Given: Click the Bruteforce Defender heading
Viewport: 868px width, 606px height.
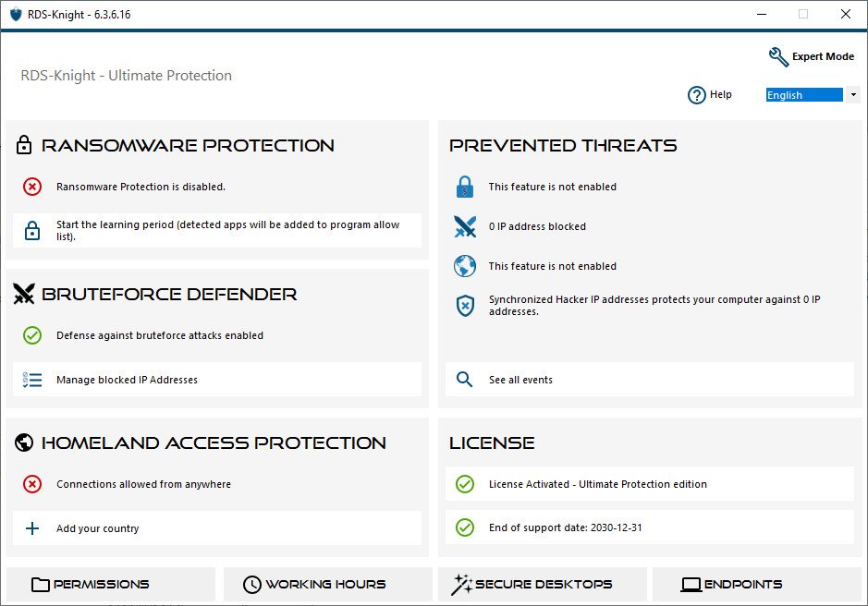Looking at the screenshot, I should click(x=169, y=294).
